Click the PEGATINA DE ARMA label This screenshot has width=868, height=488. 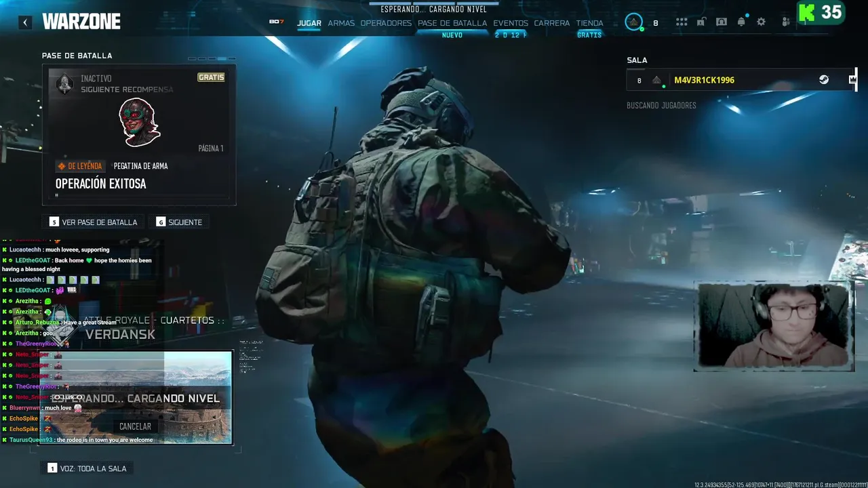(140, 166)
